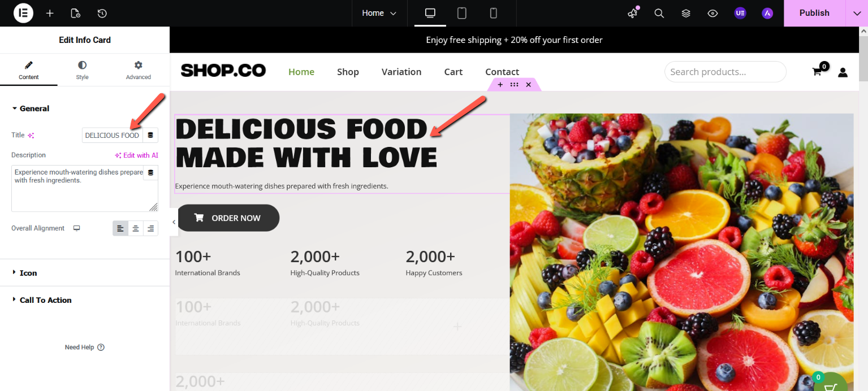Click the SHOP.CO site logo
868x391 pixels.
click(x=223, y=71)
